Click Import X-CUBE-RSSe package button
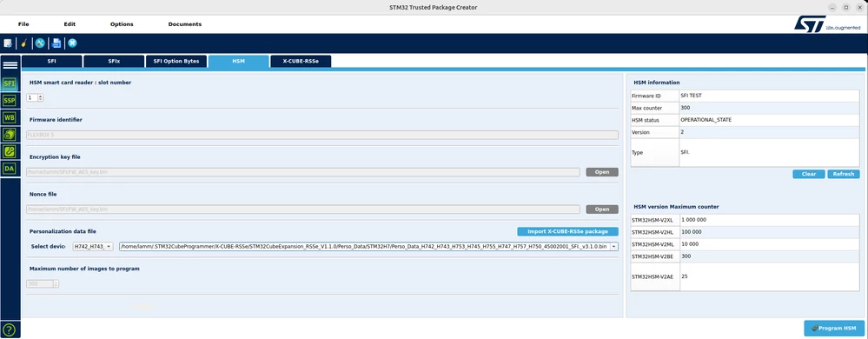The height and width of the screenshot is (339, 868). pos(567,231)
